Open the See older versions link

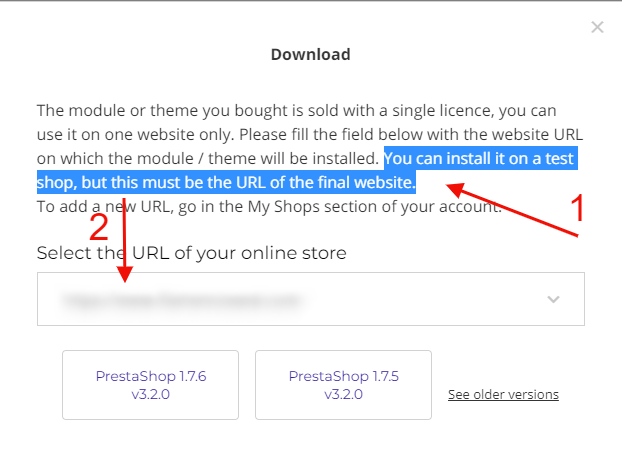coord(503,394)
